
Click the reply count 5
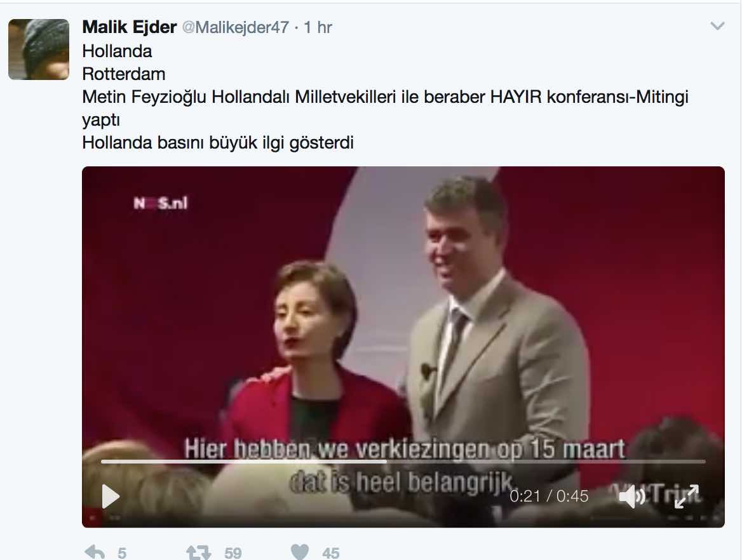121,553
